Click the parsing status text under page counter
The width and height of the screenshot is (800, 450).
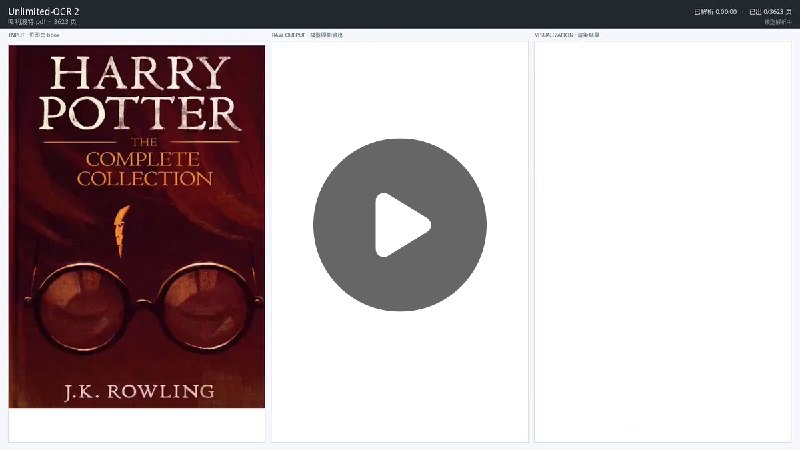778,22
